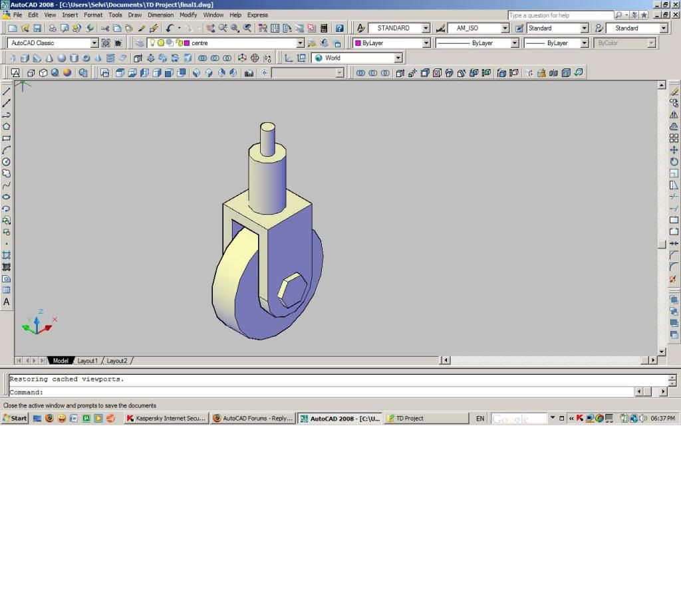
Task: Select the Multiline Text tool
Action: [x=7, y=302]
